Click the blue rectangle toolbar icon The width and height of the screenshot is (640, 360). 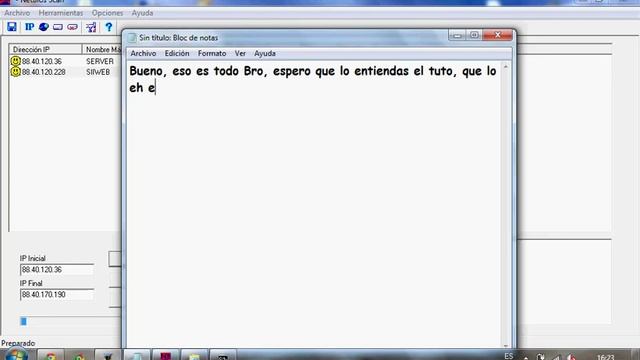(58, 27)
